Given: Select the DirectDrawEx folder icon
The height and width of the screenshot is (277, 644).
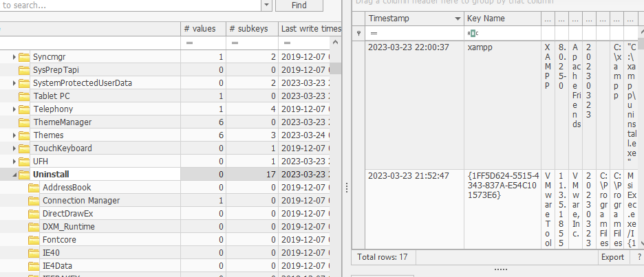Looking at the screenshot, I should point(34,213).
